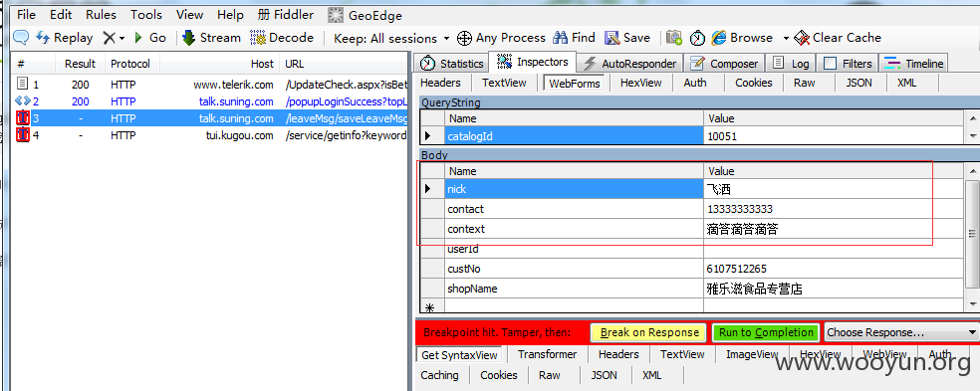Image resolution: width=980 pixels, height=391 pixels.
Task: Replay the selected session
Action: click(x=65, y=38)
